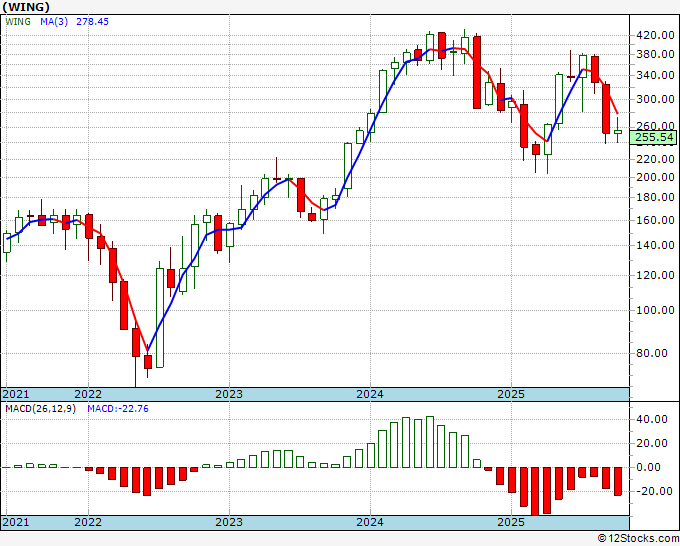The image size is (680, 546).
Task: Click the 2023 label on MACD timeline
Action: pos(229,522)
